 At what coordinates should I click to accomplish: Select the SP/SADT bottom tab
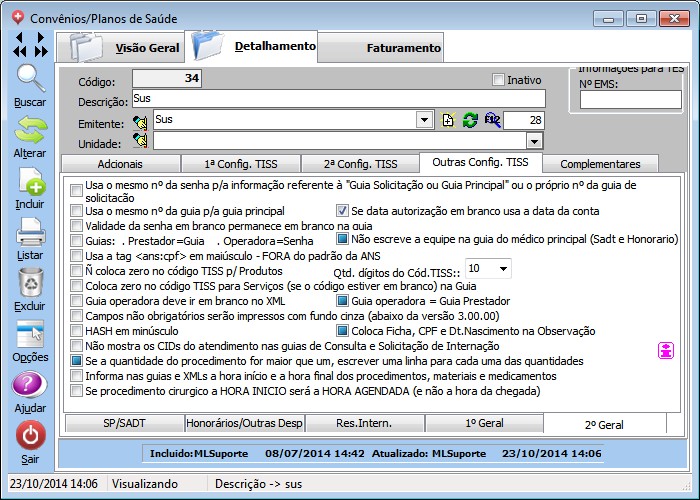pyautogui.click(x=124, y=424)
